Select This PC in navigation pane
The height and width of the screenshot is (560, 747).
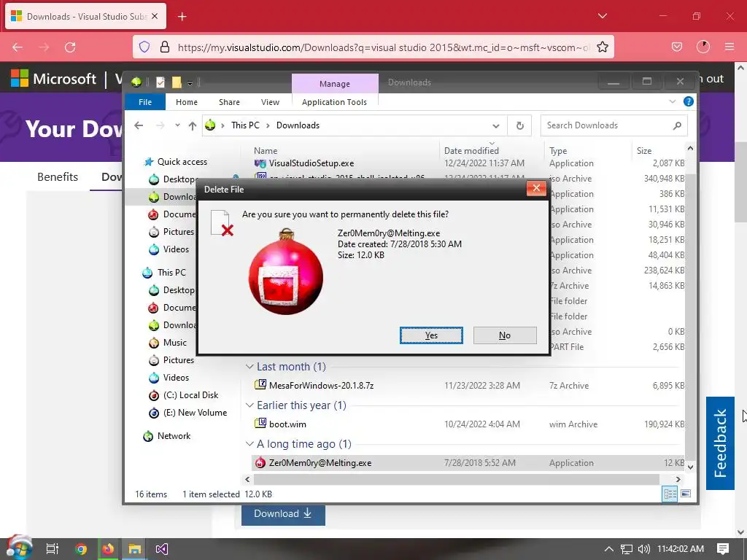pyautogui.click(x=171, y=273)
